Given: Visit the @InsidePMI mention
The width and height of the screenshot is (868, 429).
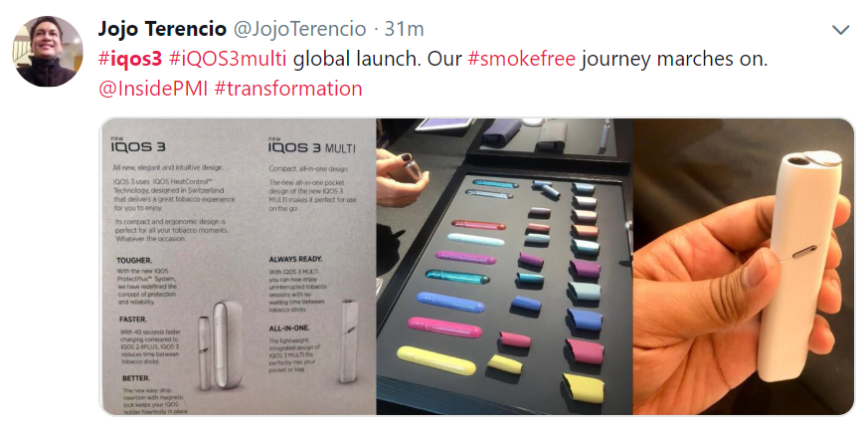Looking at the screenshot, I should pyautogui.click(x=153, y=89).
